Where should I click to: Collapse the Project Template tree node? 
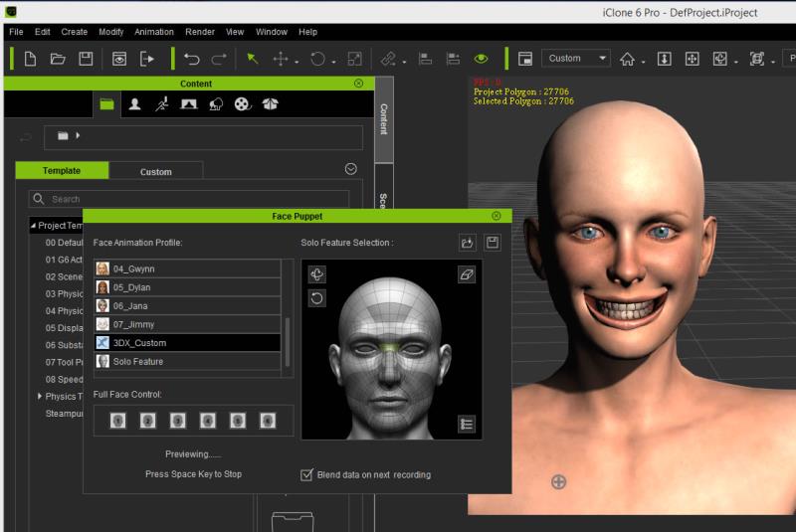pyautogui.click(x=32, y=225)
